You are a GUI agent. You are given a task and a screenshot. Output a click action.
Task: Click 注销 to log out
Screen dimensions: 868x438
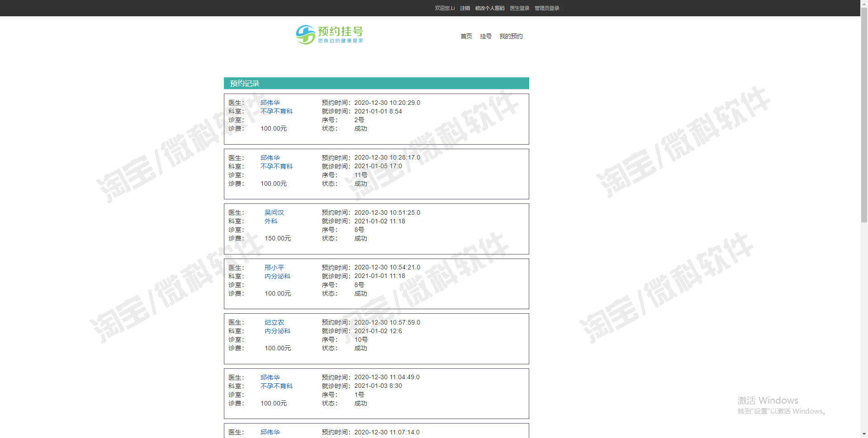[465, 8]
